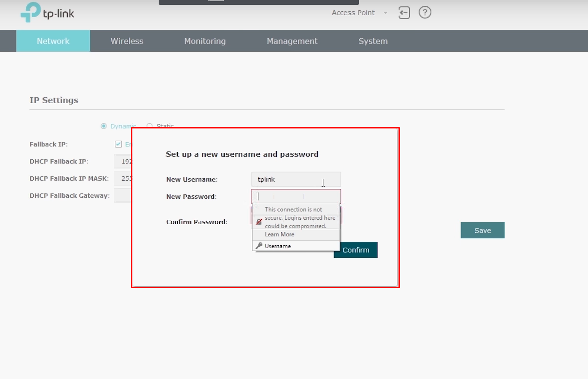The image size is (588, 379).
Task: Click the New Username label
Action: point(192,179)
